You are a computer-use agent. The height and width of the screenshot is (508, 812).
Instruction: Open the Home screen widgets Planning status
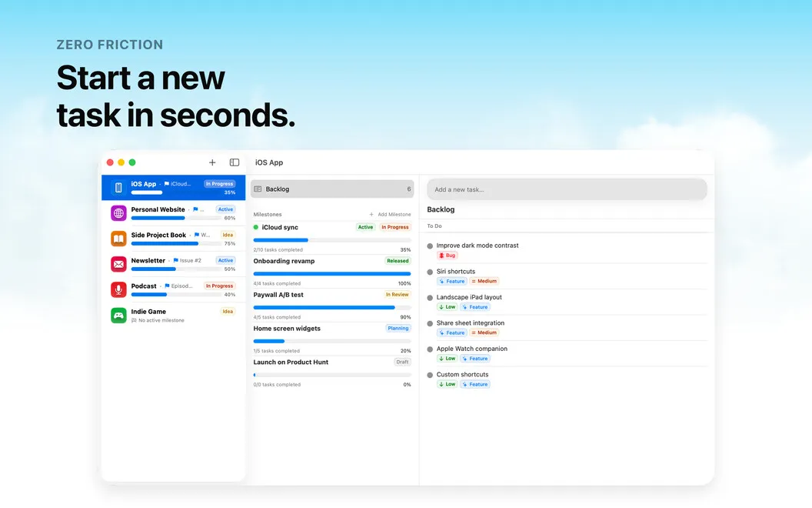(398, 328)
